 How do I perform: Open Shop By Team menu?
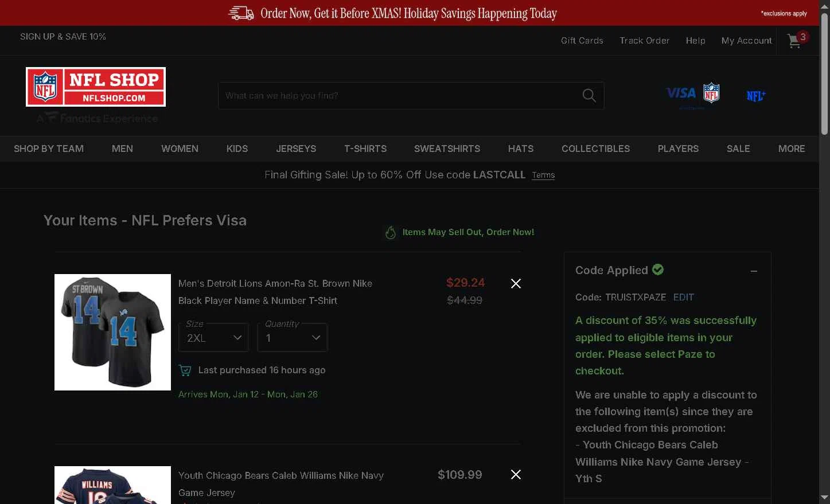(49, 149)
